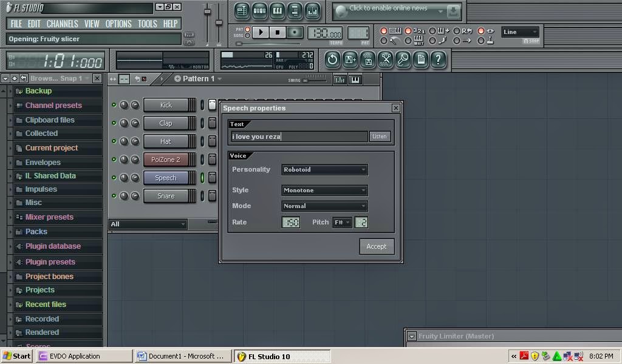This screenshot has height=364, width=622.
Task: Open the Piano Roll view icon
Action: point(277,11)
